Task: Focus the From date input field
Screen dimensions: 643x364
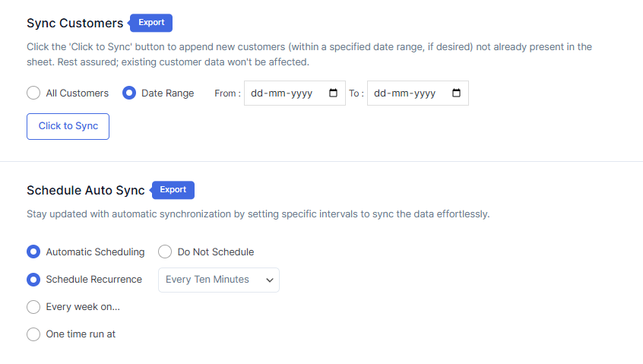Action: [x=294, y=93]
